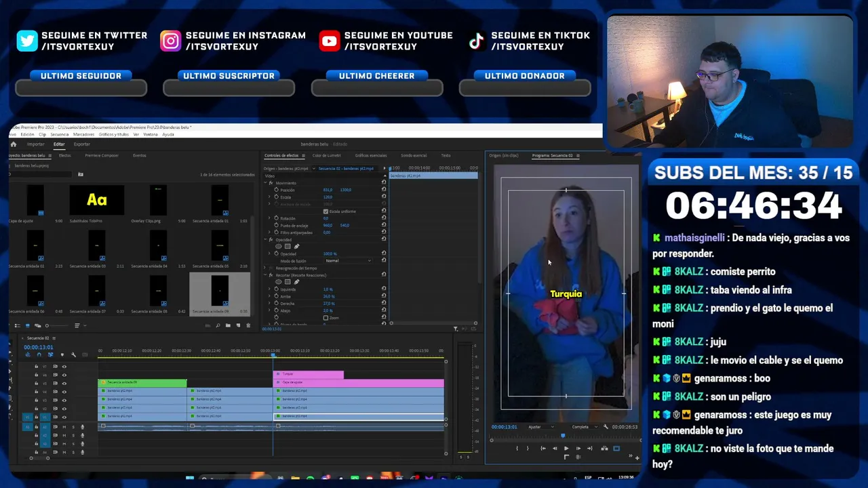Open Modo de fusión Normal dropdown
The width and height of the screenshot is (868, 488).
click(348, 261)
